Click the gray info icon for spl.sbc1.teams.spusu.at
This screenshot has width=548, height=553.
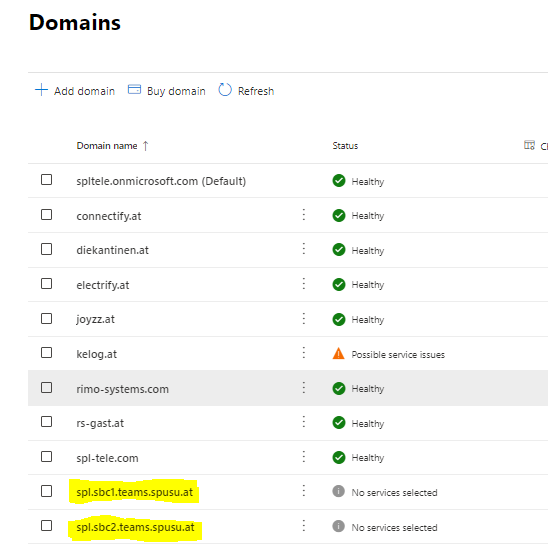tap(338, 491)
